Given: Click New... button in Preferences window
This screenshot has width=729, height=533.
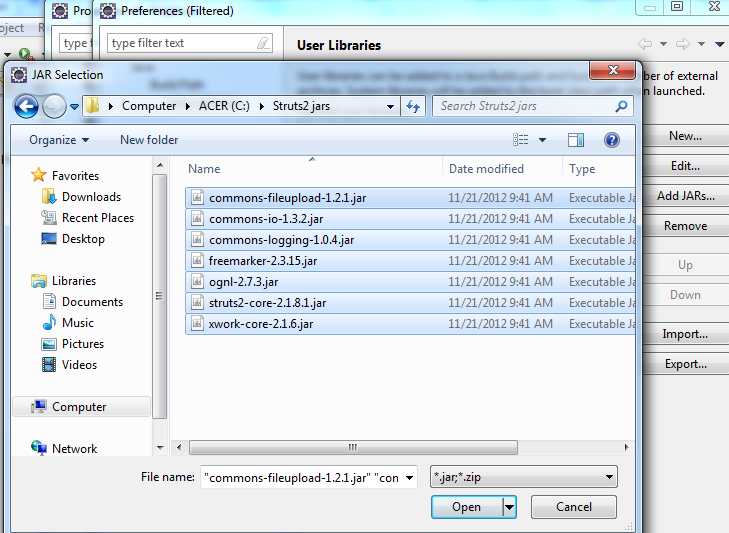Looking at the screenshot, I should (x=685, y=136).
